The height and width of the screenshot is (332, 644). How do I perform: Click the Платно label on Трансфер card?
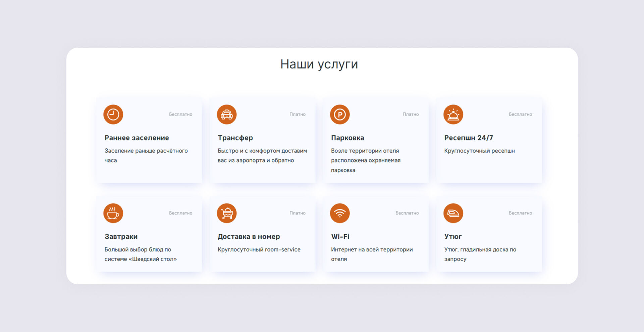[298, 114]
